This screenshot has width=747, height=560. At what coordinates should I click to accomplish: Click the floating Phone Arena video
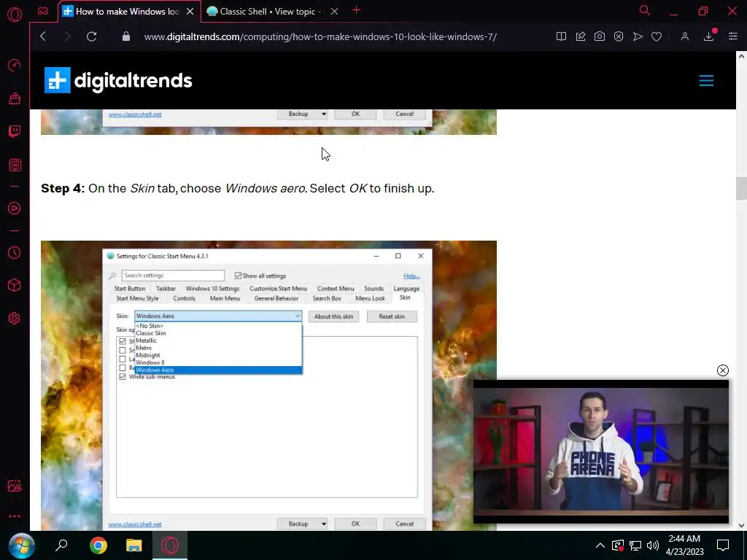pyautogui.click(x=601, y=451)
